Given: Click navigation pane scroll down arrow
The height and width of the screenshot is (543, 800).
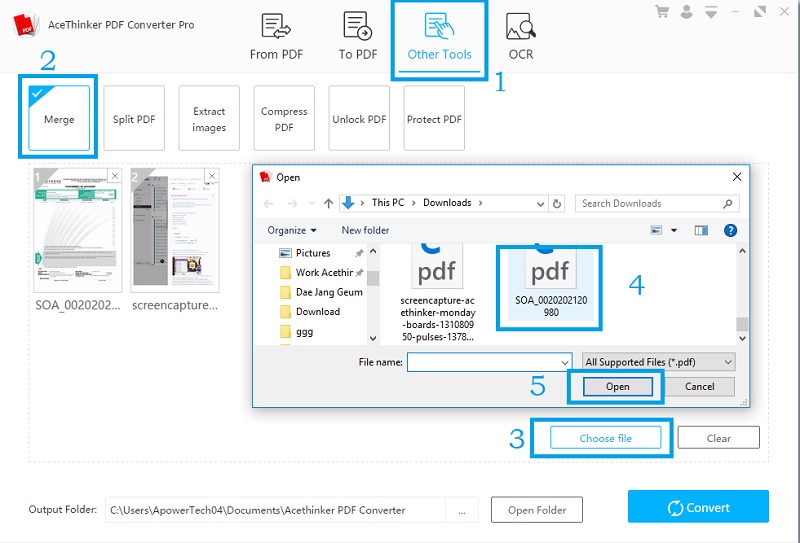Looking at the screenshot, I should click(372, 338).
